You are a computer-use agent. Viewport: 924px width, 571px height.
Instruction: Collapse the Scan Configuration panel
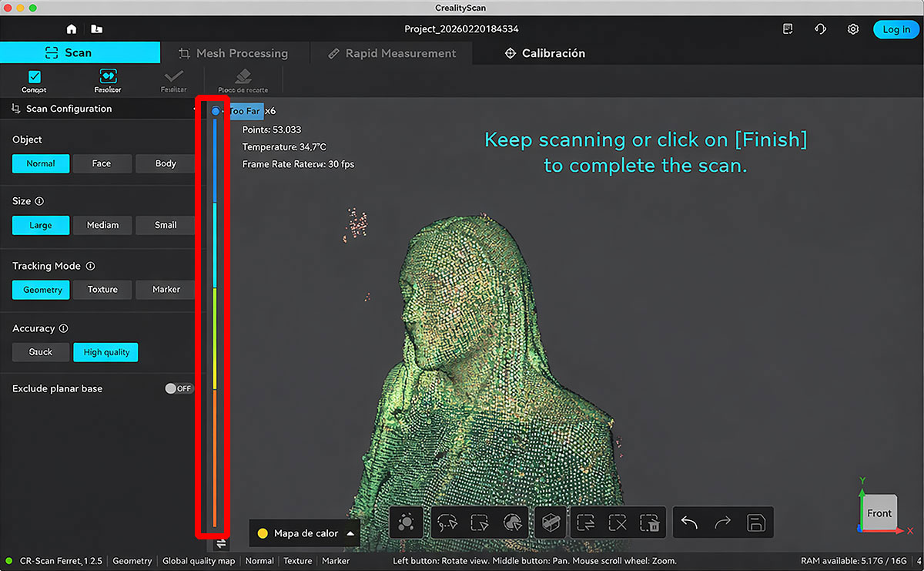click(195, 109)
